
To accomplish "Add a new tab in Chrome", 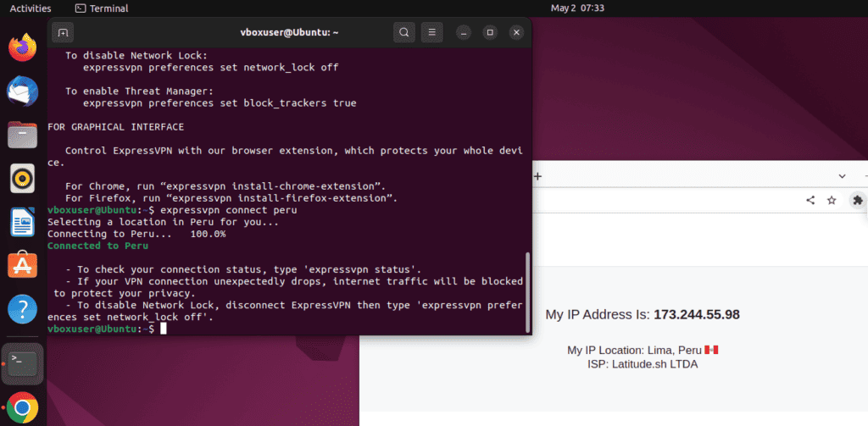I will coord(537,176).
